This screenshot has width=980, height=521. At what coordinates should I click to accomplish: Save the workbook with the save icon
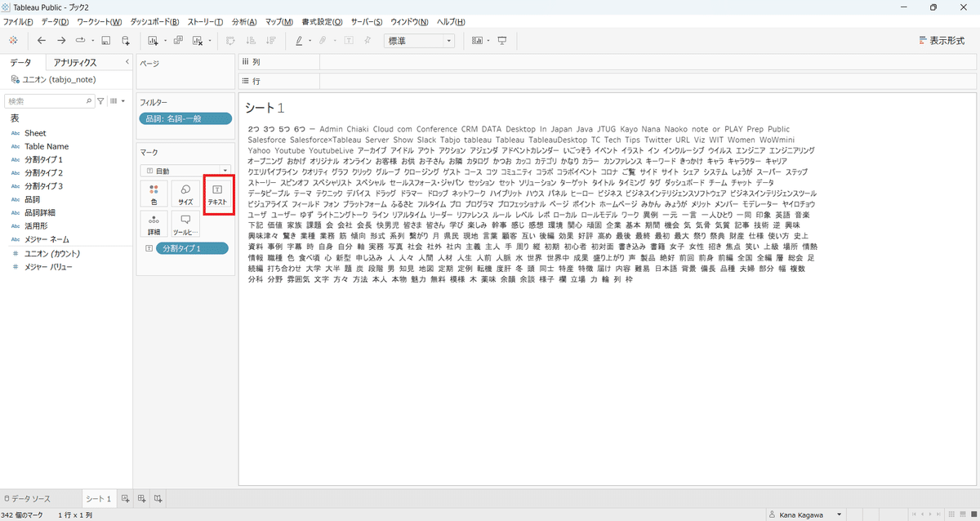[105, 41]
